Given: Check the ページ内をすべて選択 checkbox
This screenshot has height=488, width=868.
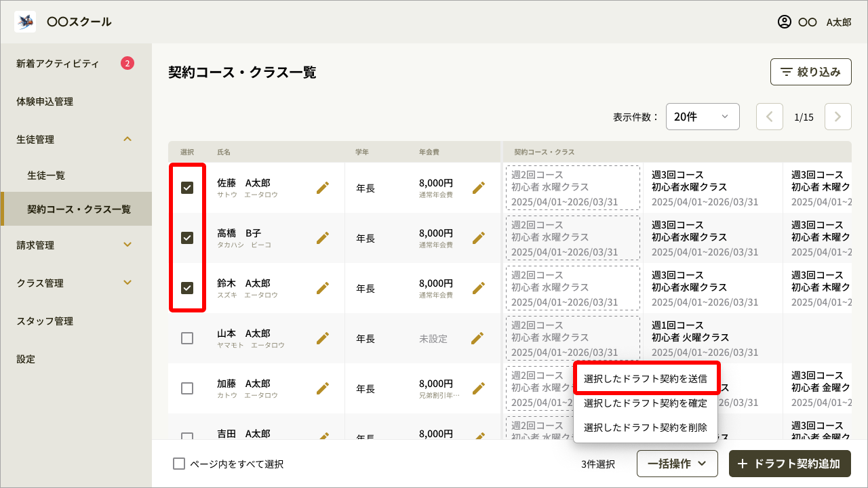Looking at the screenshot, I should (179, 464).
